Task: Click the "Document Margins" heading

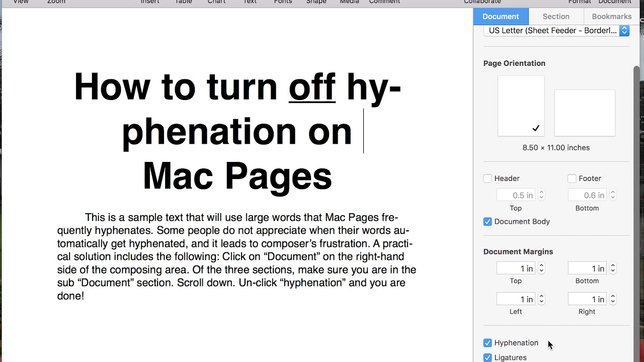Action: [518, 252]
